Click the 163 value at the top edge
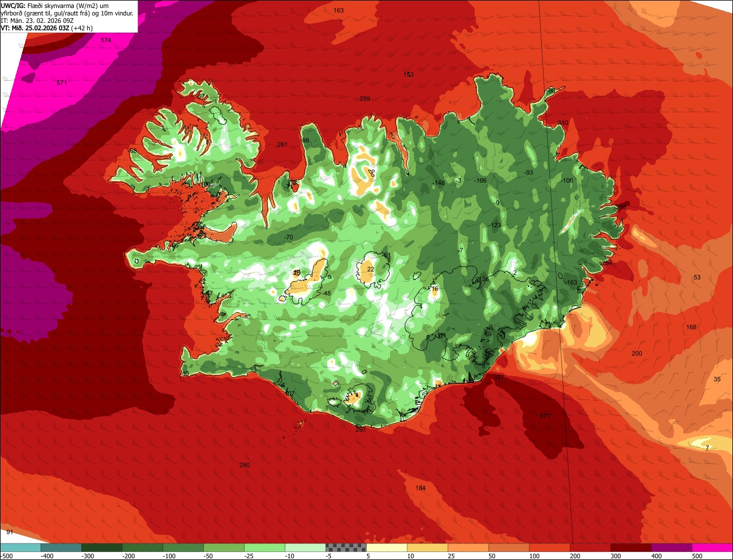 [338, 10]
